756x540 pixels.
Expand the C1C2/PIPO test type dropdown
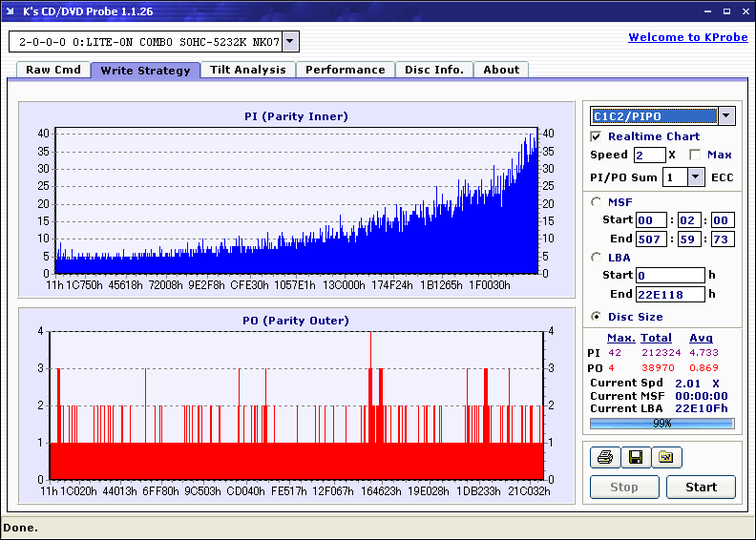(726, 116)
